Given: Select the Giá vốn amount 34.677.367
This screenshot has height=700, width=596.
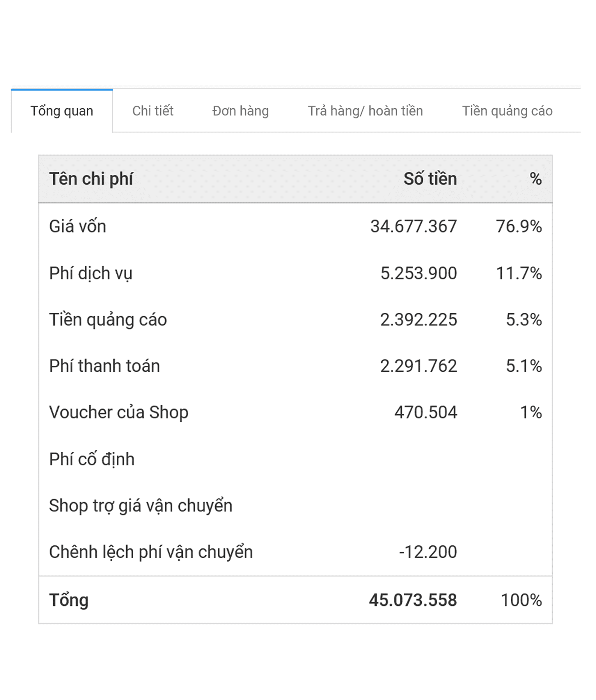Looking at the screenshot, I should (413, 226).
